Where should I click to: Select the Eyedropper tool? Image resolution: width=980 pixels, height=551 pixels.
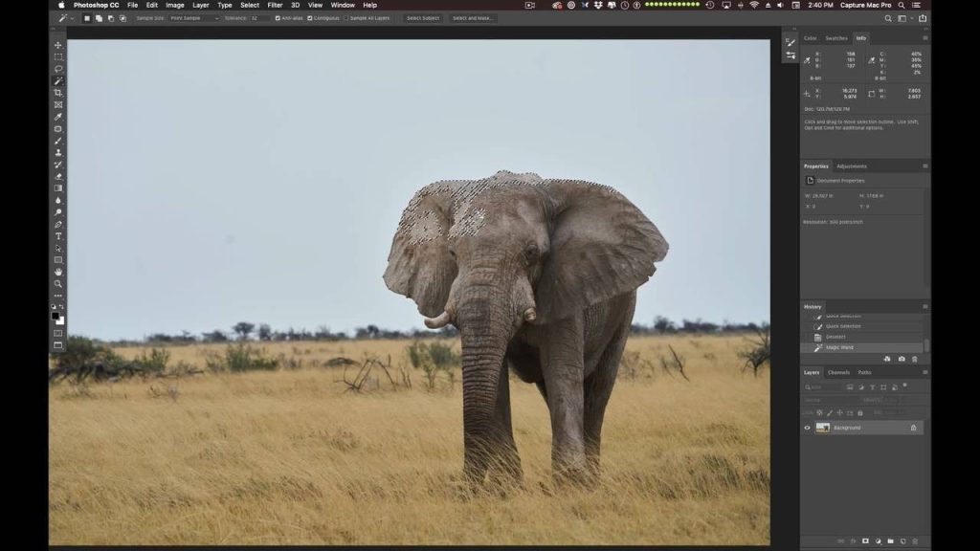point(58,117)
